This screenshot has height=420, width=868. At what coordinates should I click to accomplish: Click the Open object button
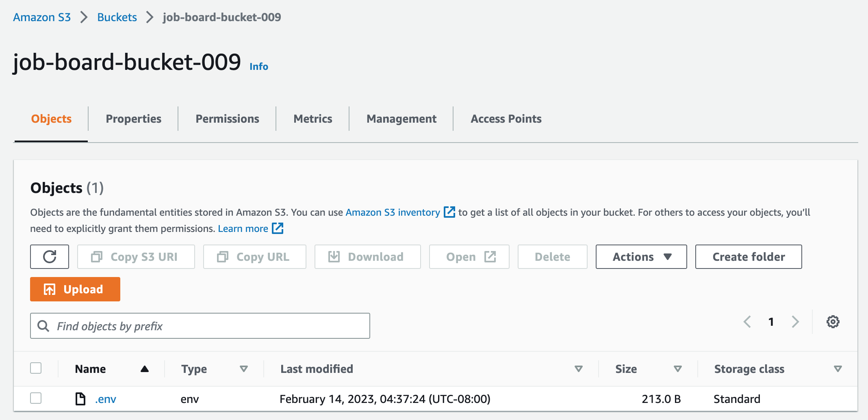pyautogui.click(x=469, y=257)
